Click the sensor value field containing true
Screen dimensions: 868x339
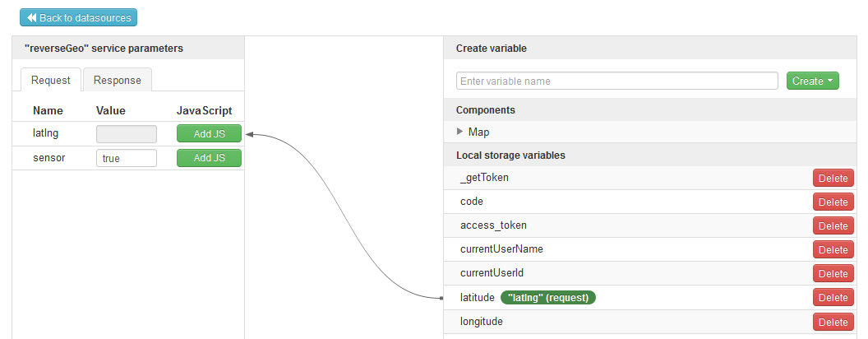[127, 158]
